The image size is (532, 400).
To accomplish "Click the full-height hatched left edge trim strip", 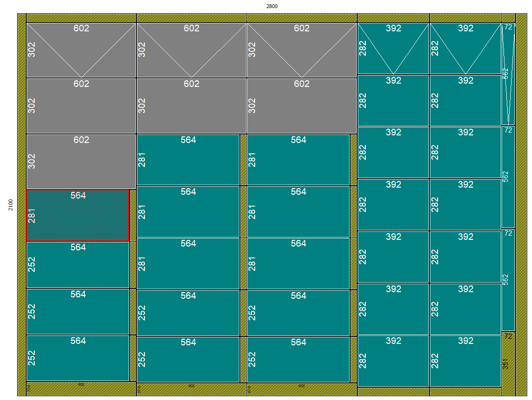I will click(x=21, y=205).
